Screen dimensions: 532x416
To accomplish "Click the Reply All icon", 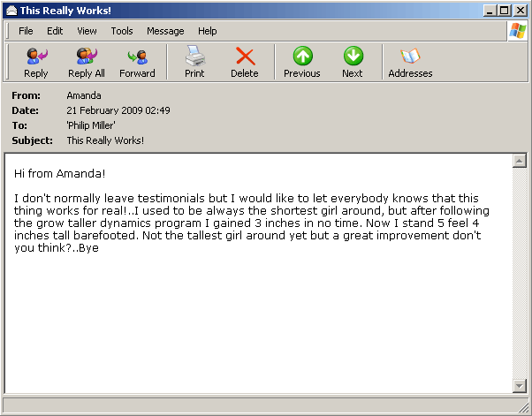I will point(87,62).
